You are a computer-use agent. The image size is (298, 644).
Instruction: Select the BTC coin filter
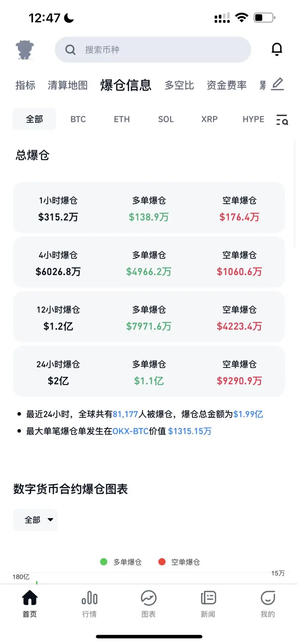[x=78, y=119]
